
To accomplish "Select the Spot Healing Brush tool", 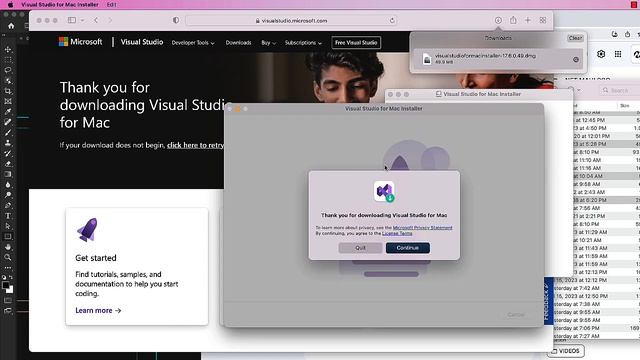I will pos(8,122).
